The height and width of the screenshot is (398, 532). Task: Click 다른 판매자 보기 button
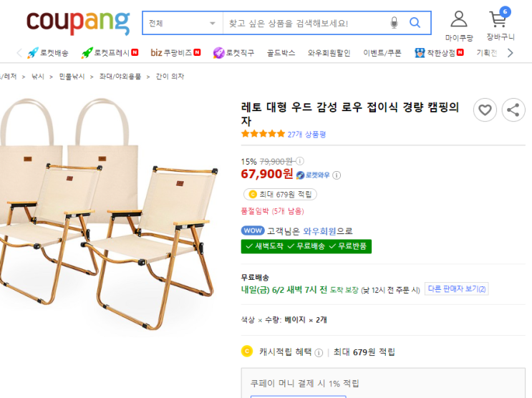[x=456, y=289]
